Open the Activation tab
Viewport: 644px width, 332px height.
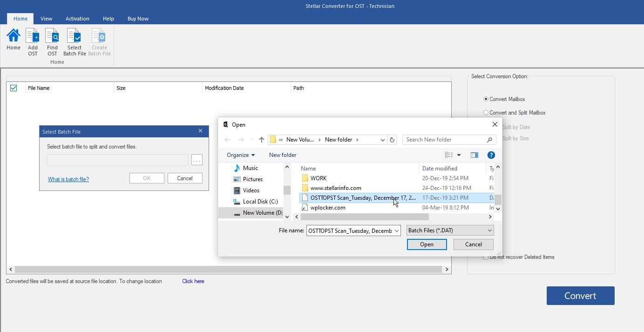[x=77, y=19]
